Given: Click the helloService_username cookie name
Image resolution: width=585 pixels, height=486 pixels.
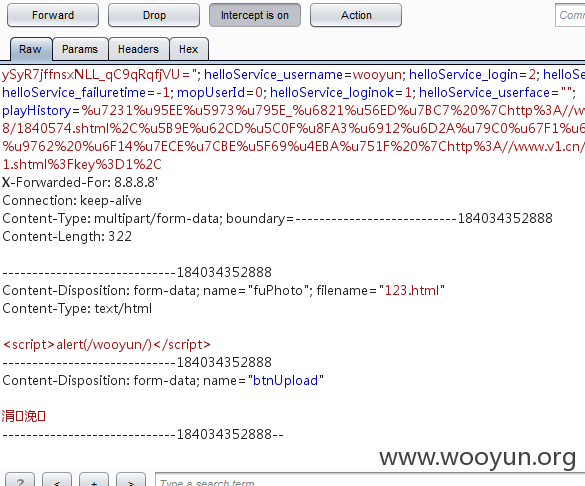Looking at the screenshot, I should [x=273, y=75].
